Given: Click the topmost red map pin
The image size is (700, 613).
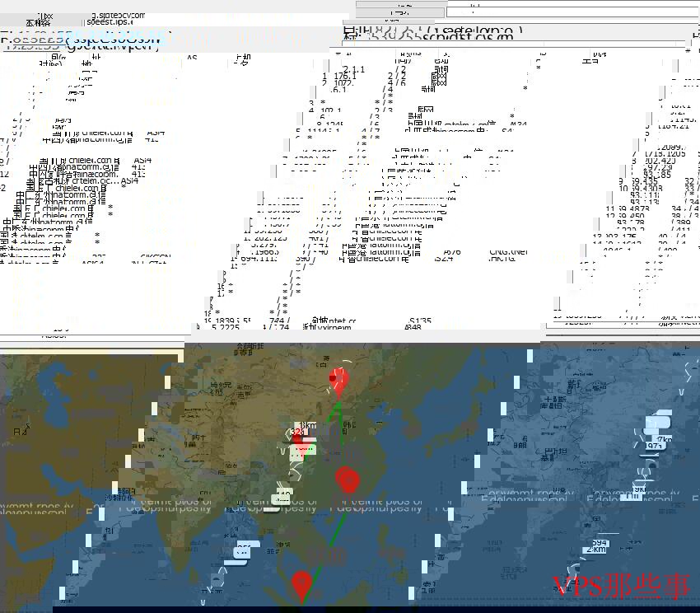Looking at the screenshot, I should pyautogui.click(x=338, y=381).
